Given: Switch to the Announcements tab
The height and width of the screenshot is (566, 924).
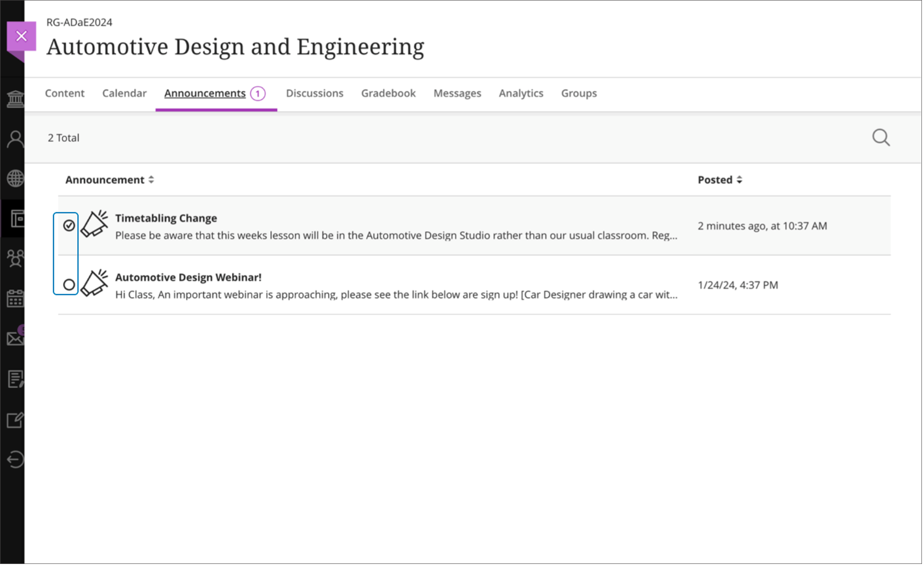Looking at the screenshot, I should 204,93.
